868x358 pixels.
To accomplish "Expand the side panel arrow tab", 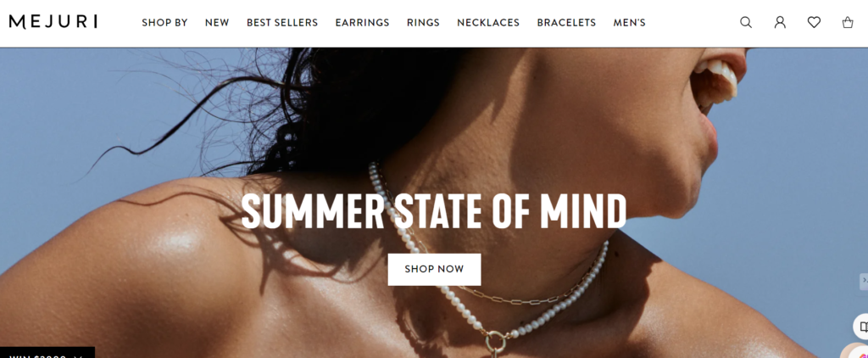I will [864, 281].
